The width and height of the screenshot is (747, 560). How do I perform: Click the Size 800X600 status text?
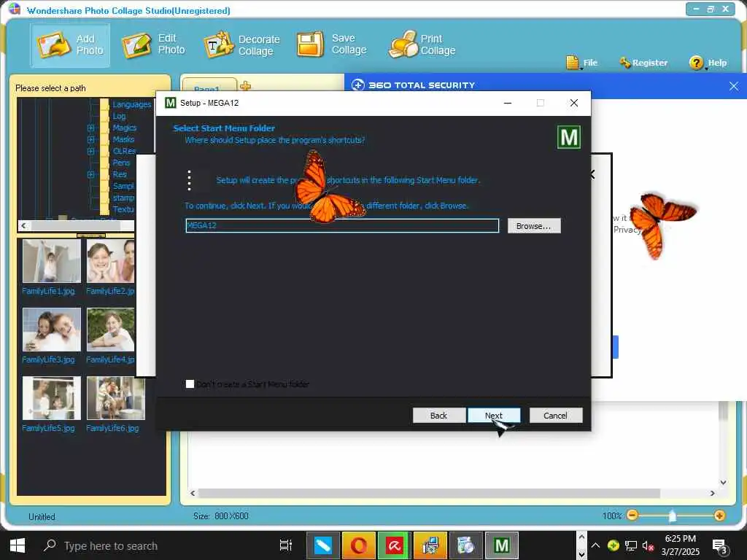[221, 516]
